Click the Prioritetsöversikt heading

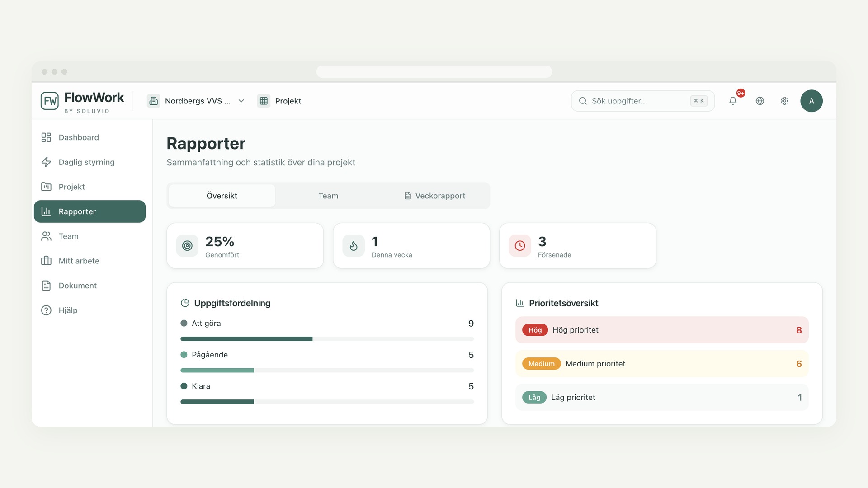point(563,303)
